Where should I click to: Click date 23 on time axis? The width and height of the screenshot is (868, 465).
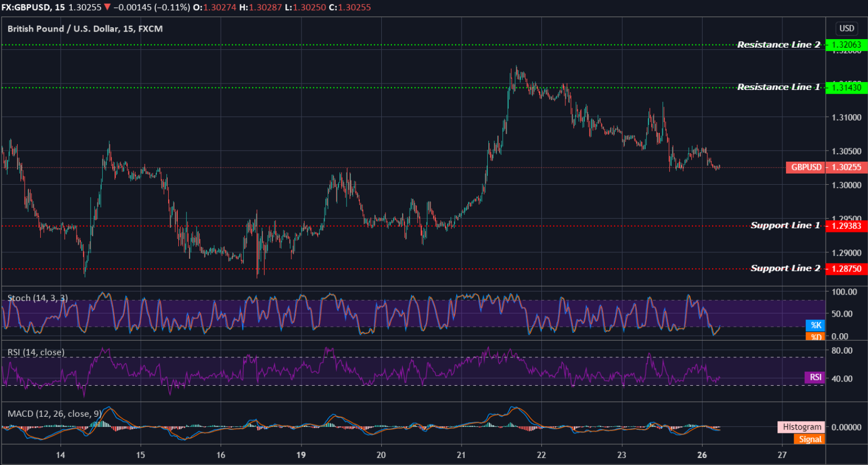622,455
